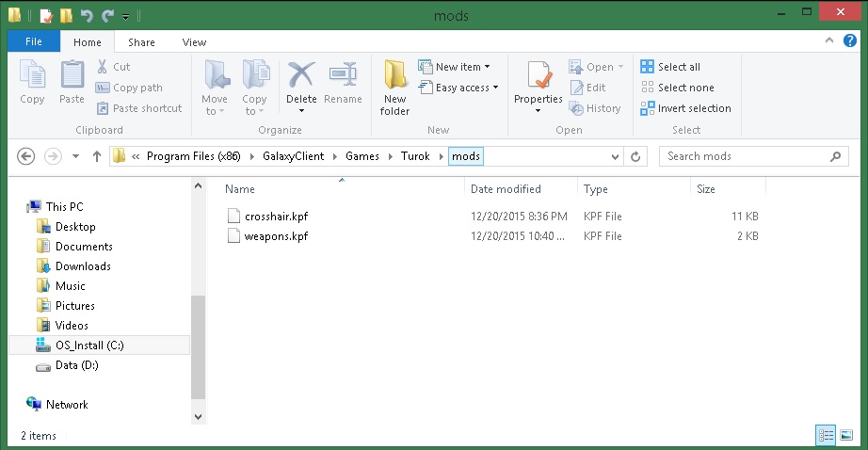The image size is (868, 450).
Task: Switch to the View ribbon tab
Action: 194,42
